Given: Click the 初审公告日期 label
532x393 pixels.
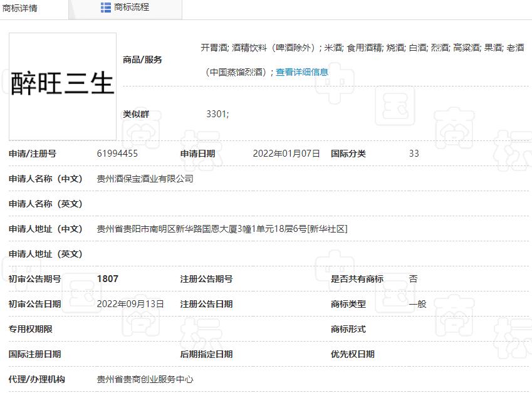Looking at the screenshot, I should 35,304.
